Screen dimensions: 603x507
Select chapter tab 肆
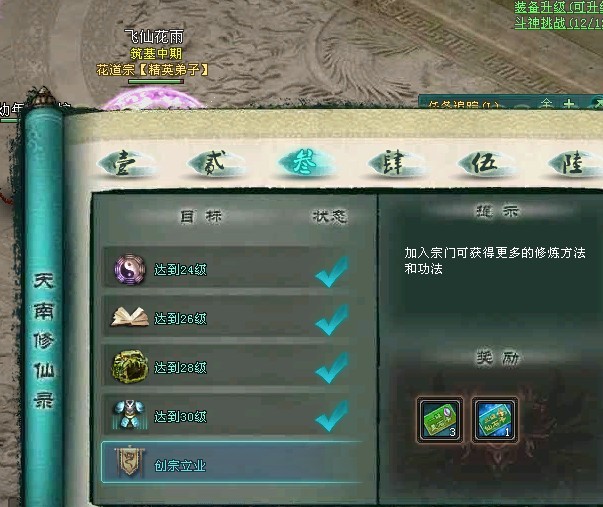pos(395,163)
